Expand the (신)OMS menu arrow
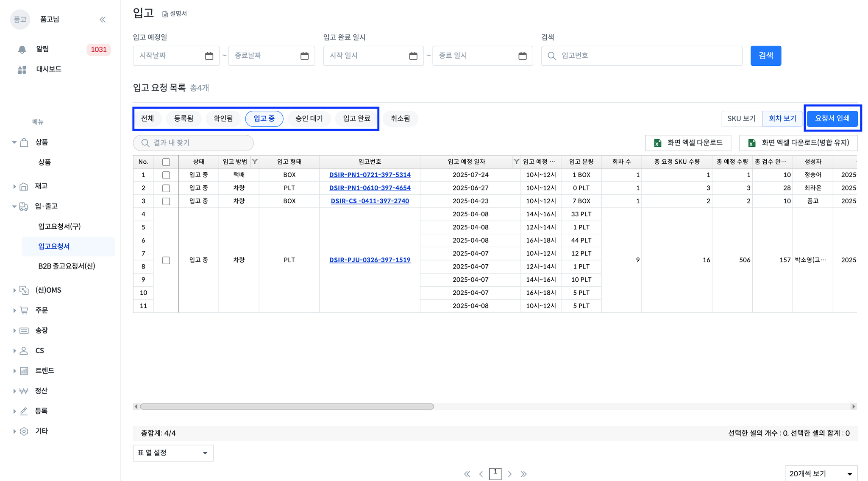 [14, 290]
